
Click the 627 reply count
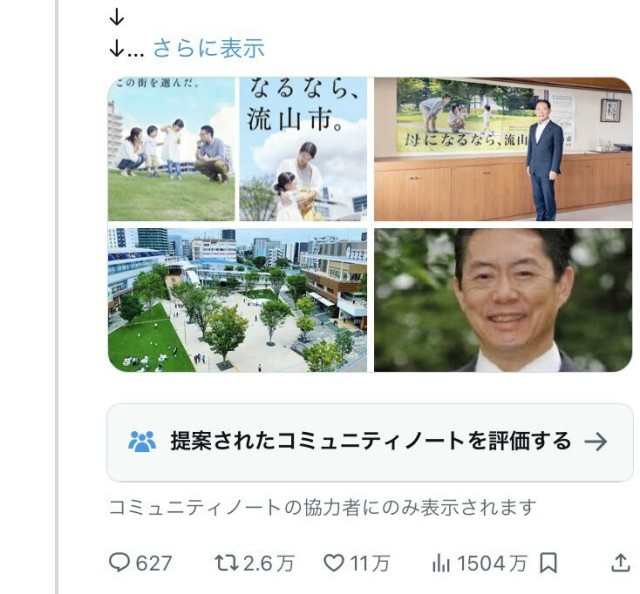153,563
